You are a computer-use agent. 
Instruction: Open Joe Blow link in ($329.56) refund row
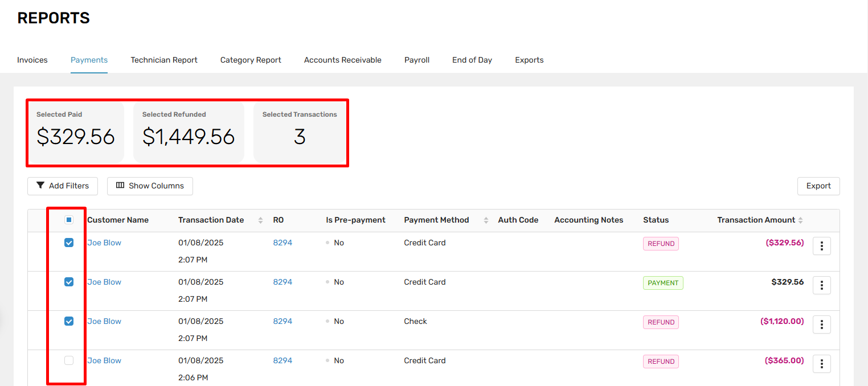point(104,243)
